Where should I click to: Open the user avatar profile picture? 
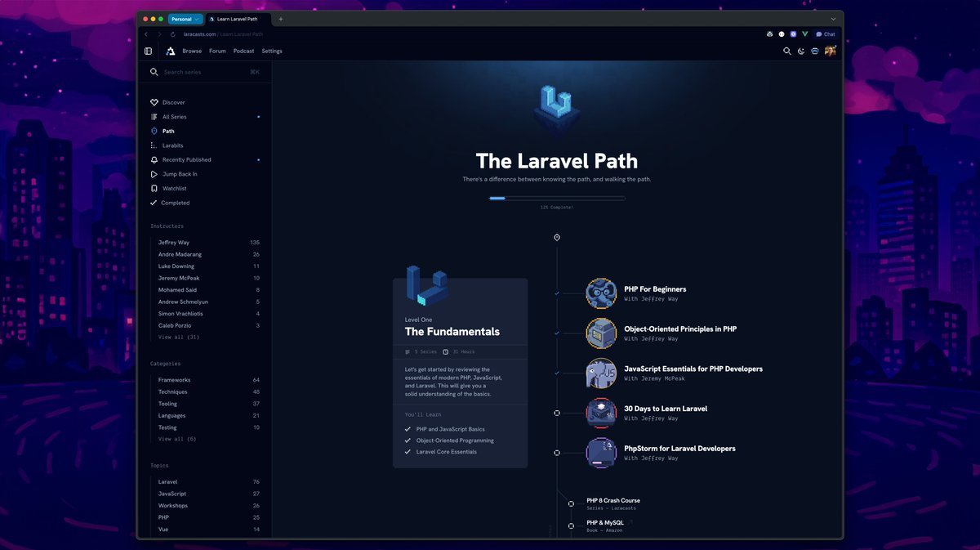[x=830, y=51]
